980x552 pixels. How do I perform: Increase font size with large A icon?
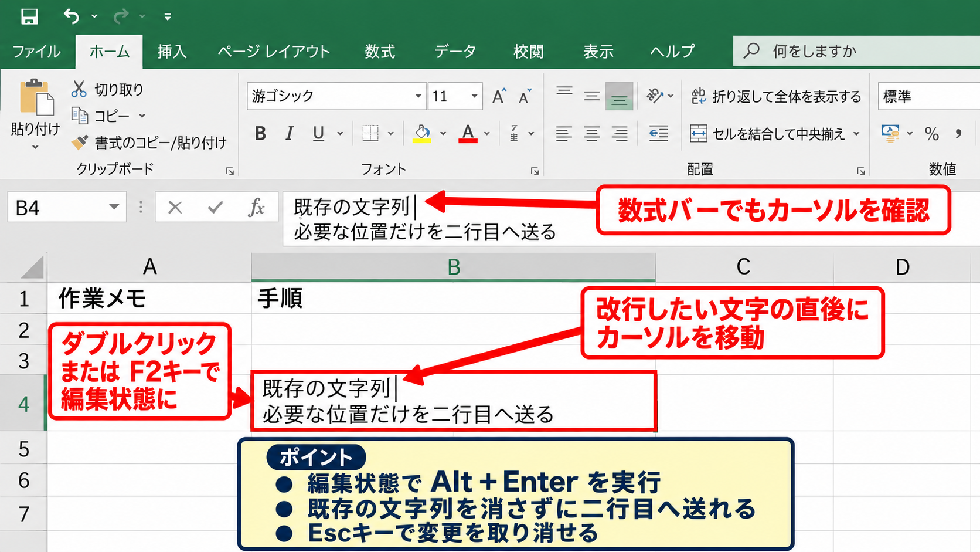(x=499, y=96)
